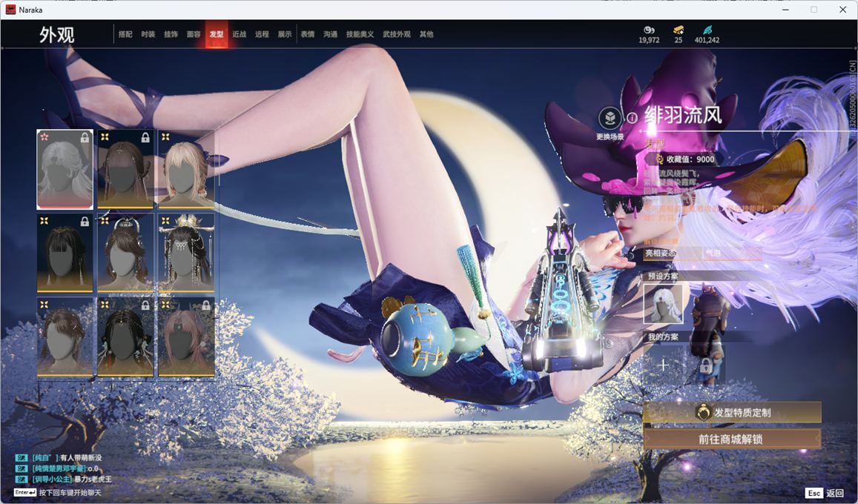Click the Naraka app icon in title bar
Viewport: 858px width, 504px height.
[x=10, y=10]
